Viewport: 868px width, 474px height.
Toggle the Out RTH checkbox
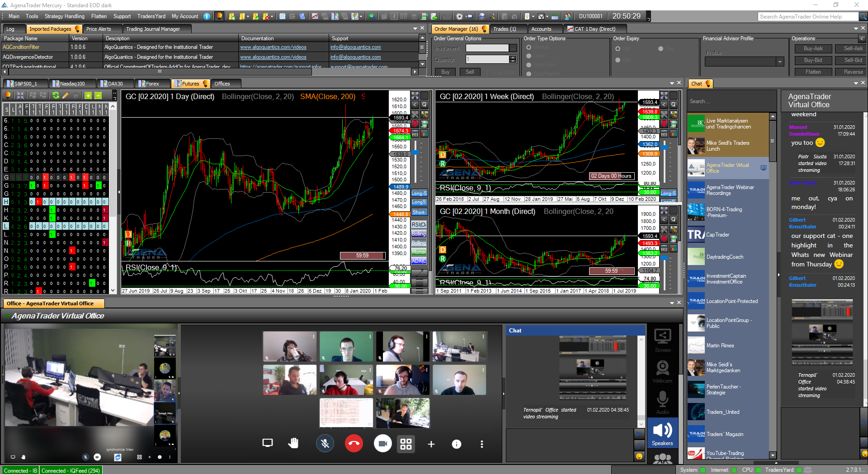coord(490,72)
